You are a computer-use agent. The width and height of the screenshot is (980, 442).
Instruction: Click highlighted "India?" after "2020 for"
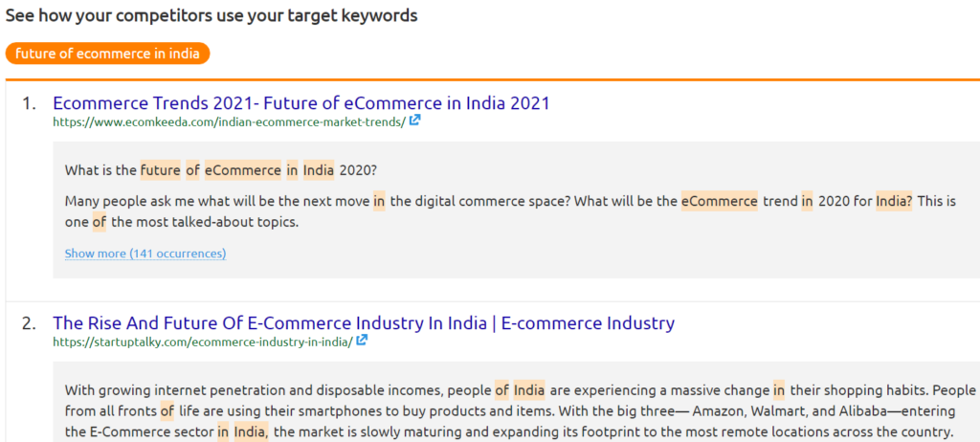point(894,201)
